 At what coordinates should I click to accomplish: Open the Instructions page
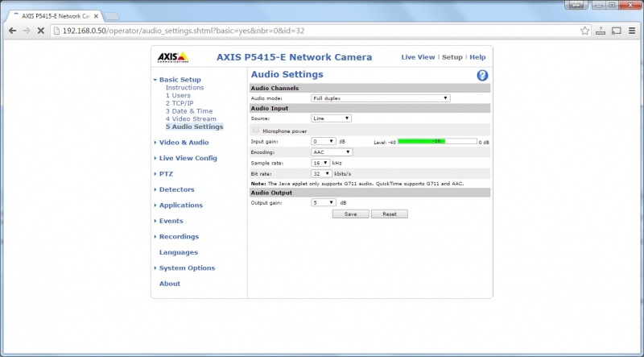pyautogui.click(x=184, y=88)
